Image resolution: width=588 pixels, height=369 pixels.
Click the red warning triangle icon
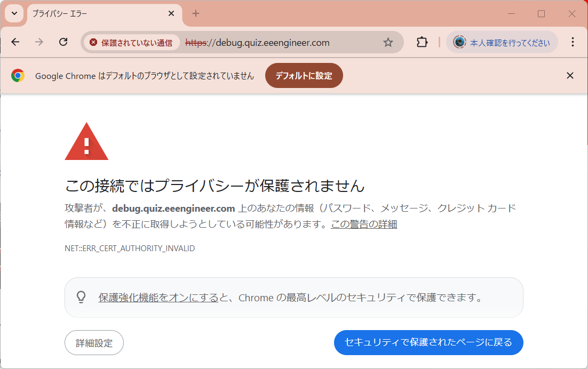pos(86,142)
